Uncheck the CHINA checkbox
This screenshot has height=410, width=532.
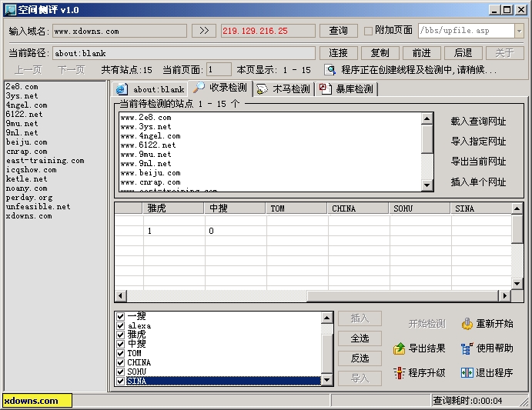pos(120,362)
